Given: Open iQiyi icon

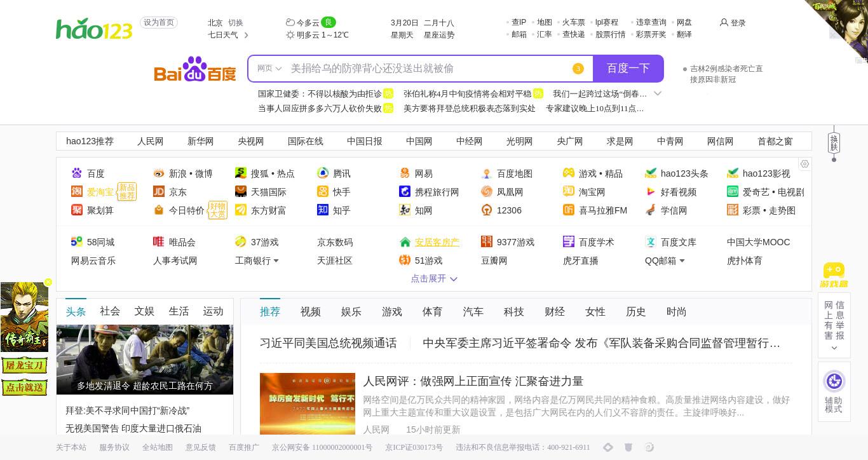Looking at the screenshot, I should point(733,191).
